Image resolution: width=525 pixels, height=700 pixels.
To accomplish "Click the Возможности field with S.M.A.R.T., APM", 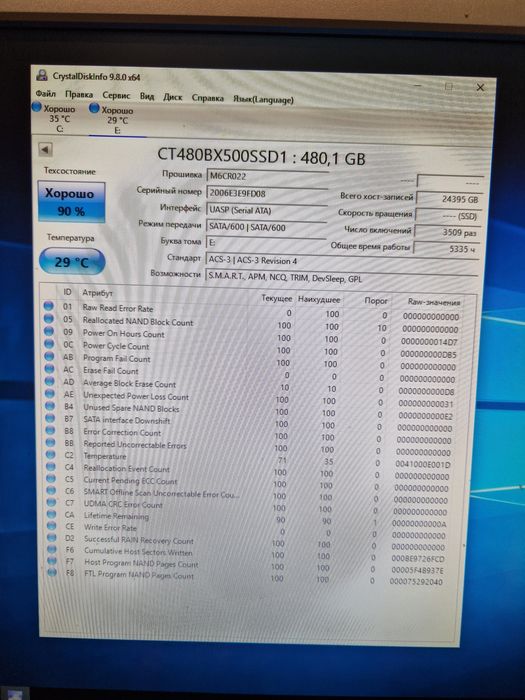I will [x=341, y=278].
